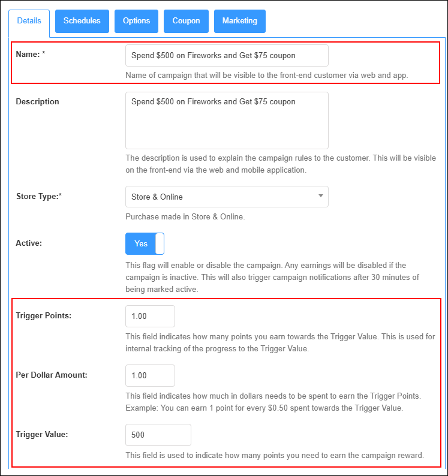This screenshot has height=476, width=448.
Task: Click the help text 'The description is used to explain'
Action: click(281, 164)
